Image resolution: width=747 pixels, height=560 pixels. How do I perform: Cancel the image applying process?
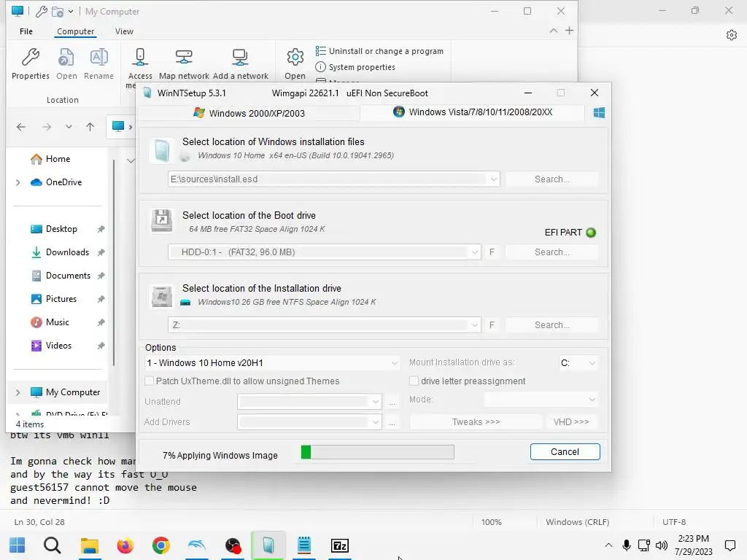pyautogui.click(x=565, y=452)
